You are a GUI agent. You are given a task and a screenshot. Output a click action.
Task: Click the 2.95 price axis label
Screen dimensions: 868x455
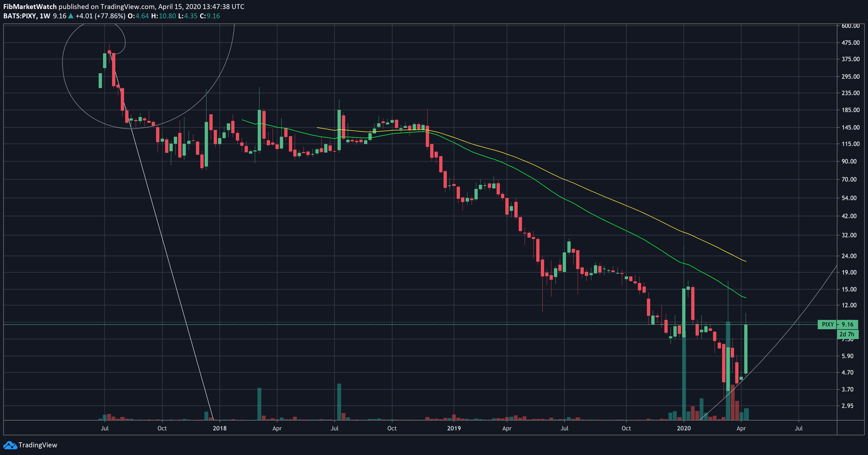(x=848, y=406)
